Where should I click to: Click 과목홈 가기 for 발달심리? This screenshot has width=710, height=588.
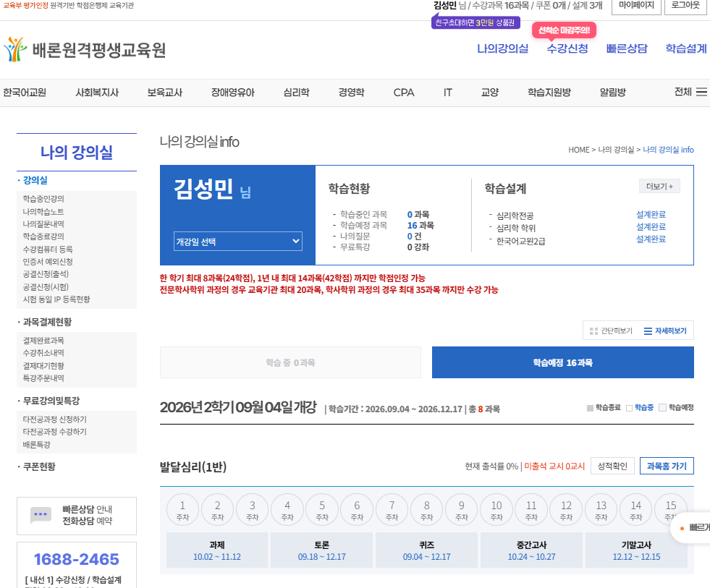tap(667, 466)
